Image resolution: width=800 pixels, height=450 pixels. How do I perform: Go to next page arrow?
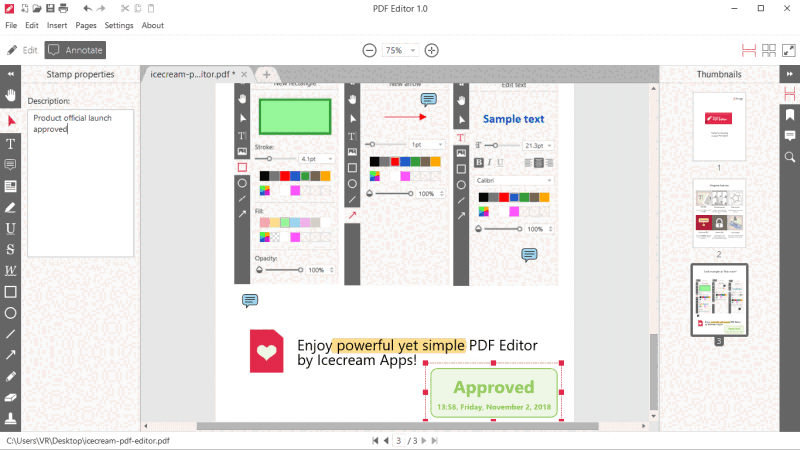point(424,440)
